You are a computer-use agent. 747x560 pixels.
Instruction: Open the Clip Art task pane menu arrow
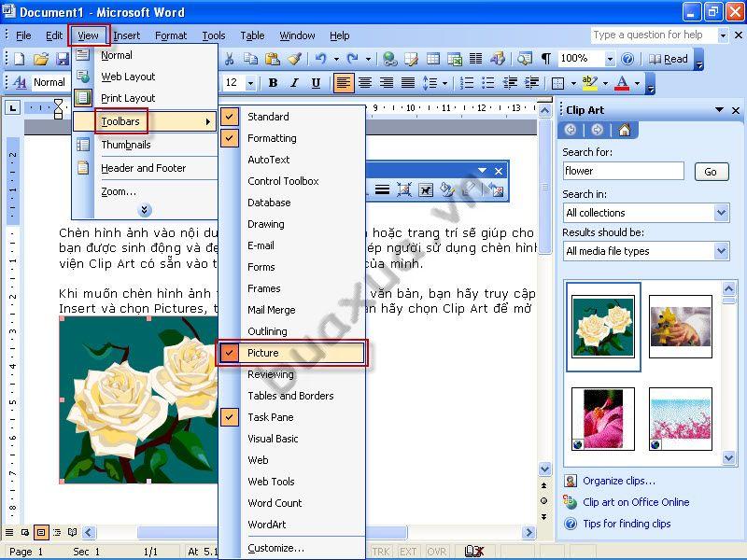pos(719,110)
